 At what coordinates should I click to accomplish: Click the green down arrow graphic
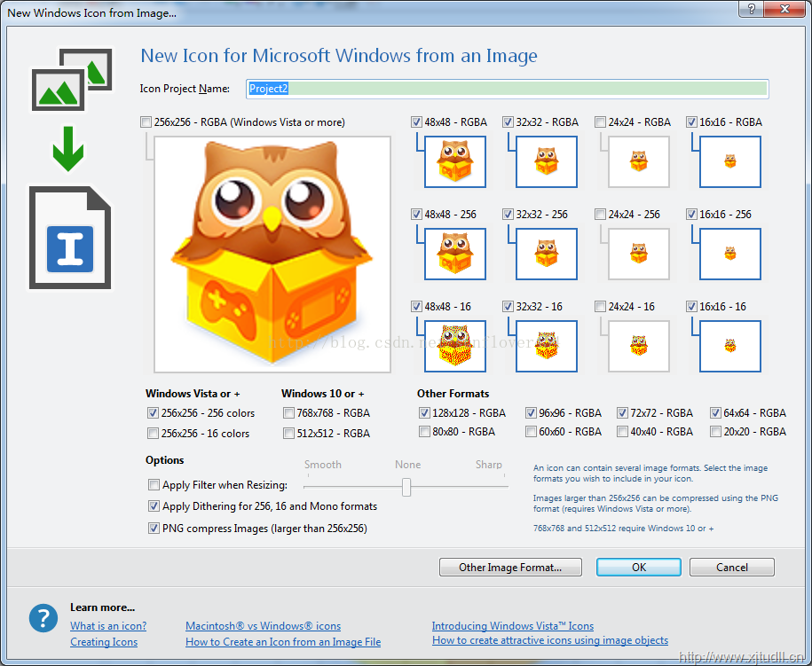67,151
